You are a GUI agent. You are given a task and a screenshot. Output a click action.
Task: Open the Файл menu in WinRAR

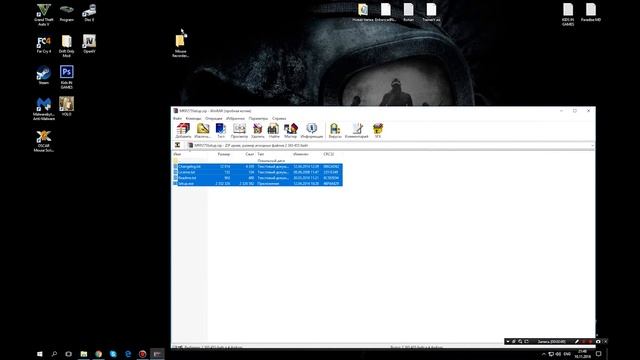tap(178, 118)
